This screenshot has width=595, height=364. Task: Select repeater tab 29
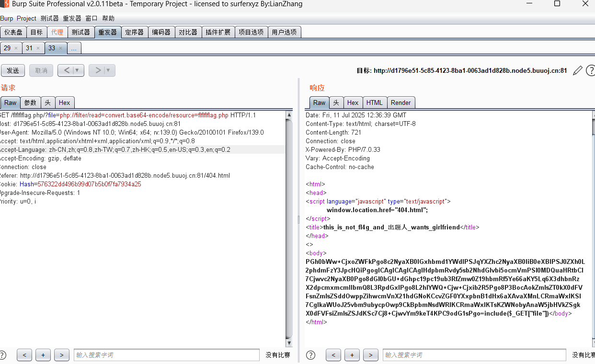tap(7, 48)
